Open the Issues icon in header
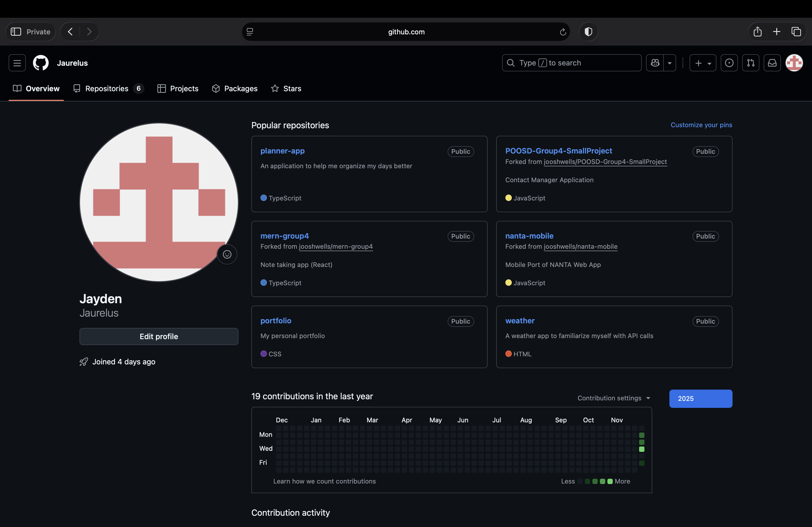The width and height of the screenshot is (812, 527). click(x=729, y=63)
